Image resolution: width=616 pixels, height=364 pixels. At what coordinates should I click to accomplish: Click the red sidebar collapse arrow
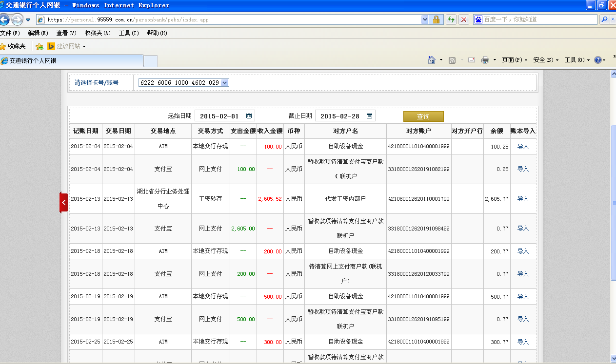(x=63, y=202)
